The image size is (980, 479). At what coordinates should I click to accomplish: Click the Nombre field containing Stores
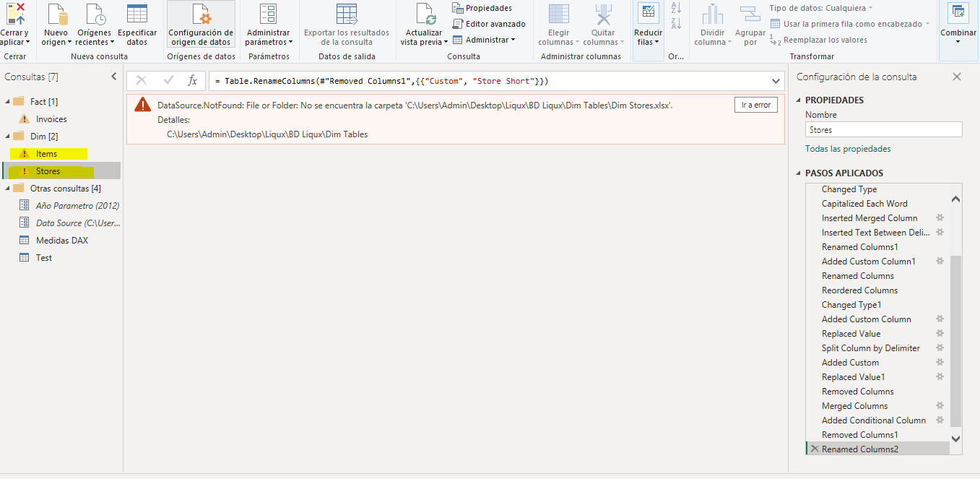[x=883, y=130]
